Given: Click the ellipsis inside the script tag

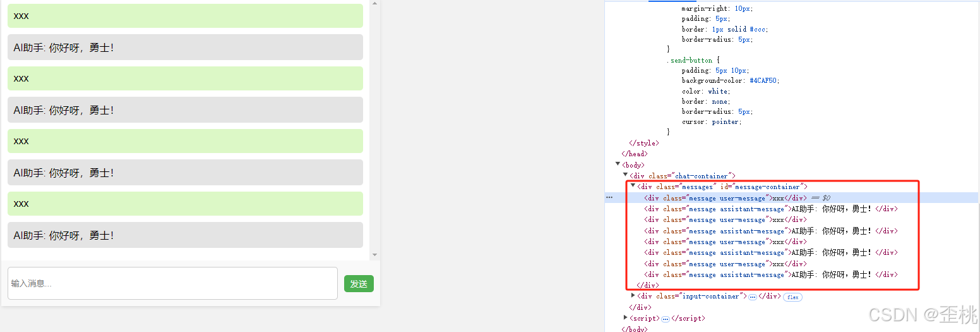Looking at the screenshot, I should pos(666,319).
